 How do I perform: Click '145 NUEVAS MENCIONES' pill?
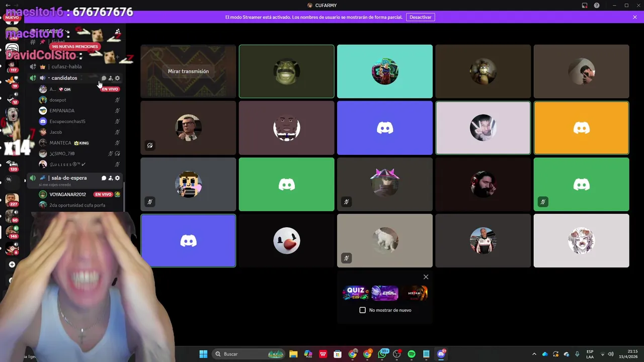coord(74,46)
